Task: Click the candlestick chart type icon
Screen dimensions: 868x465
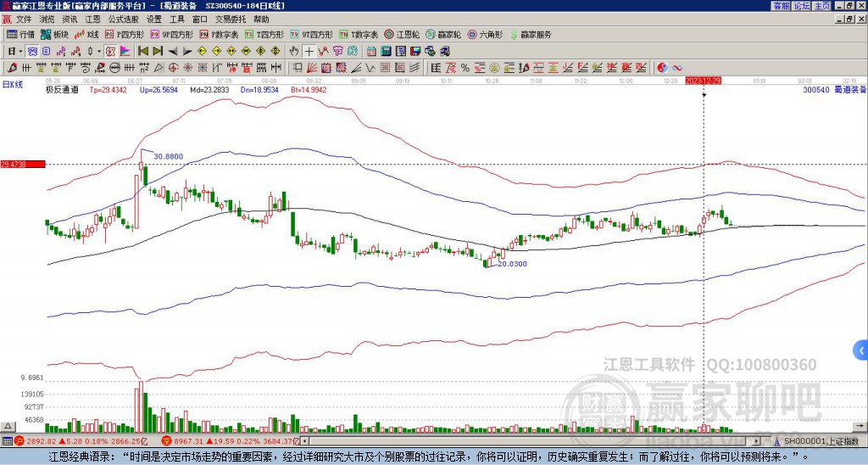Action: (x=90, y=51)
